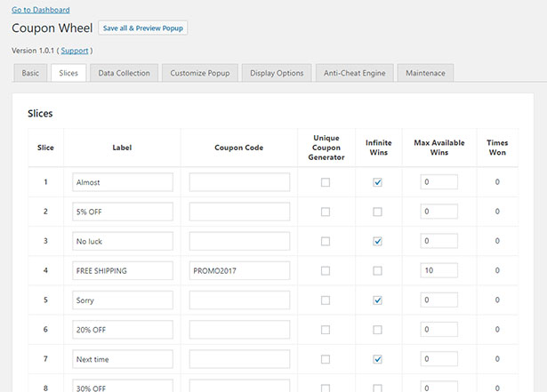Select the Next time label field
This screenshot has width=547, height=392.
(x=123, y=359)
